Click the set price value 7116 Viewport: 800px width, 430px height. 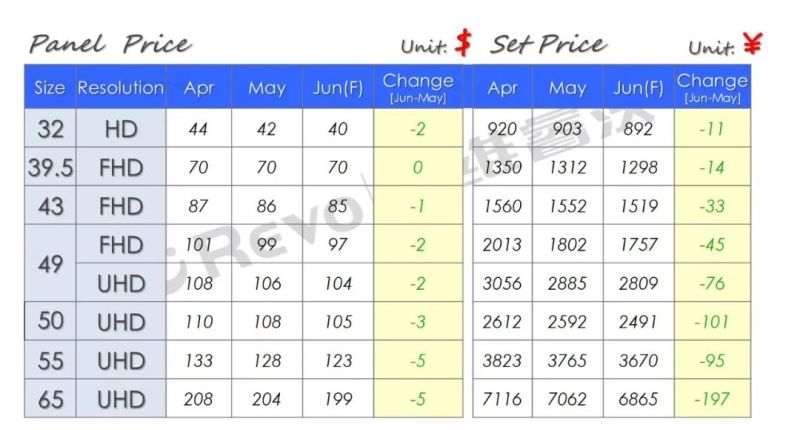[501, 399]
